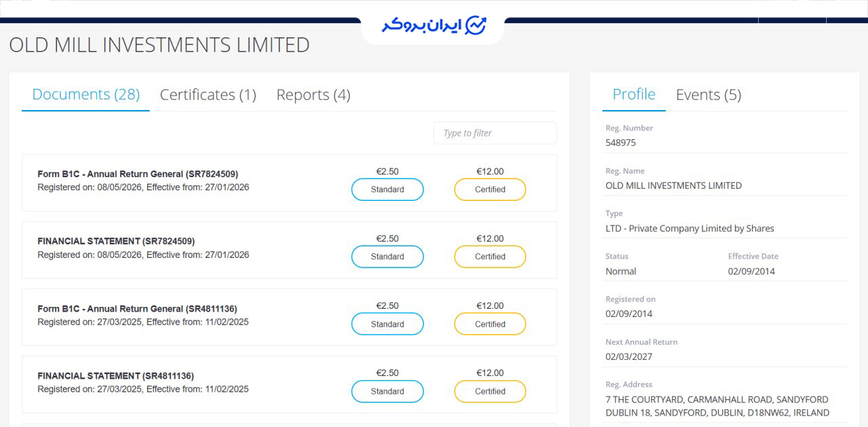Select Standard for Form B1C SR4811136
Image resolution: width=868 pixels, height=427 pixels.
[387, 324]
